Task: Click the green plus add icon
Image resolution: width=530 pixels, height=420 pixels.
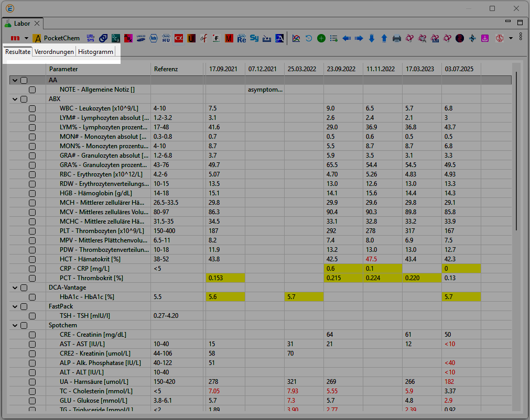Action: pos(321,38)
